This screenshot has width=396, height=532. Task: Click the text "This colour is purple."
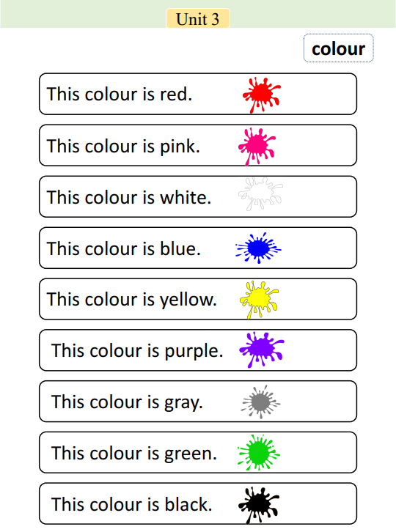point(137,351)
